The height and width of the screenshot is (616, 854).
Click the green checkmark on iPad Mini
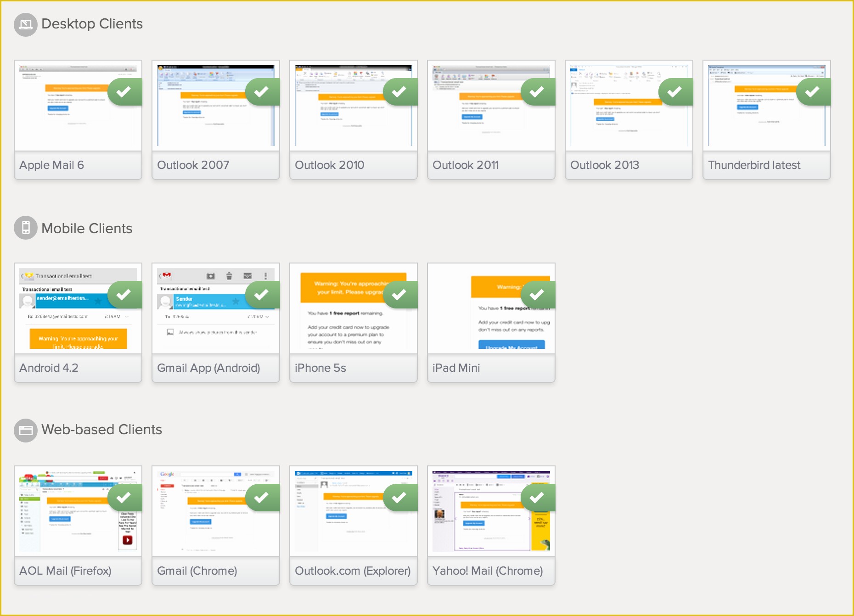(538, 295)
